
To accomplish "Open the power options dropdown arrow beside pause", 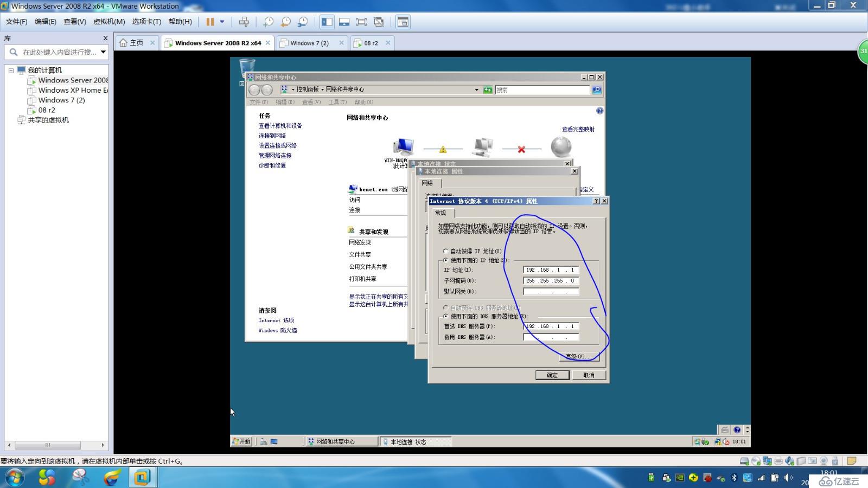I will pos(222,22).
